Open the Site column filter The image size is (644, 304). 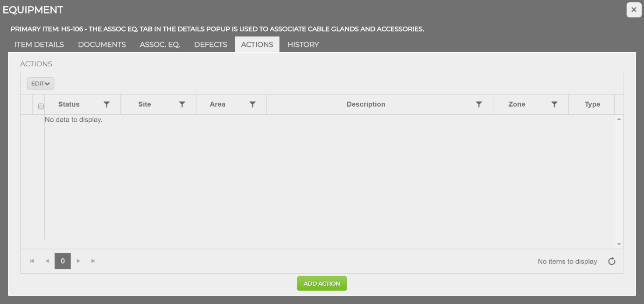[x=182, y=104]
